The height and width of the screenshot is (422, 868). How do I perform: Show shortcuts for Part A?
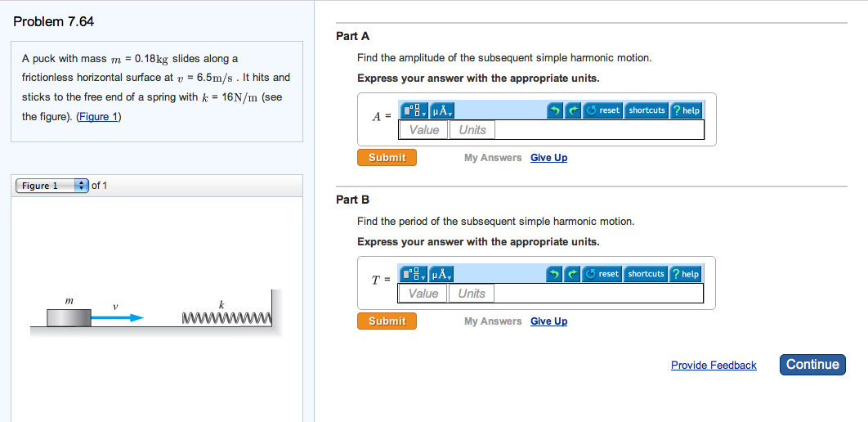point(647,110)
